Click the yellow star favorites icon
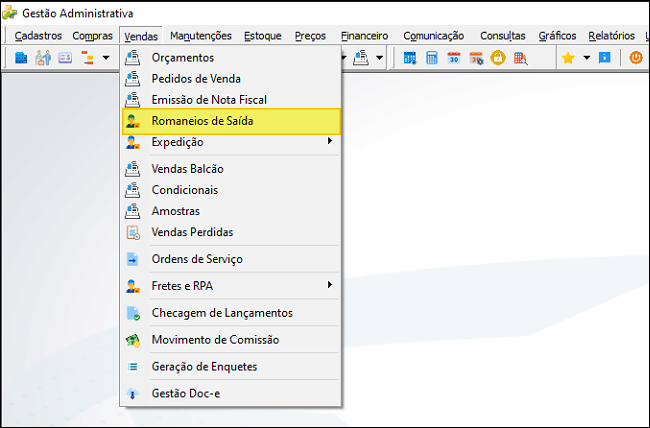This screenshot has width=650, height=428. (568, 58)
